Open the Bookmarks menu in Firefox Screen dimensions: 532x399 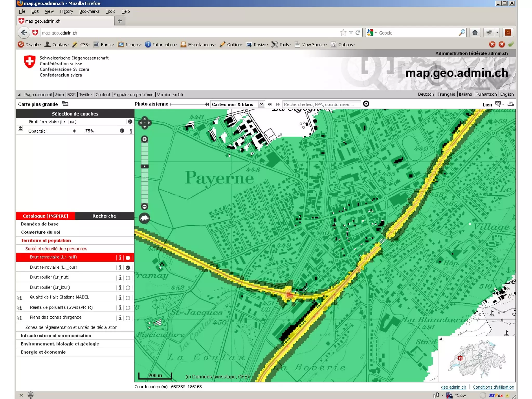pyautogui.click(x=89, y=11)
